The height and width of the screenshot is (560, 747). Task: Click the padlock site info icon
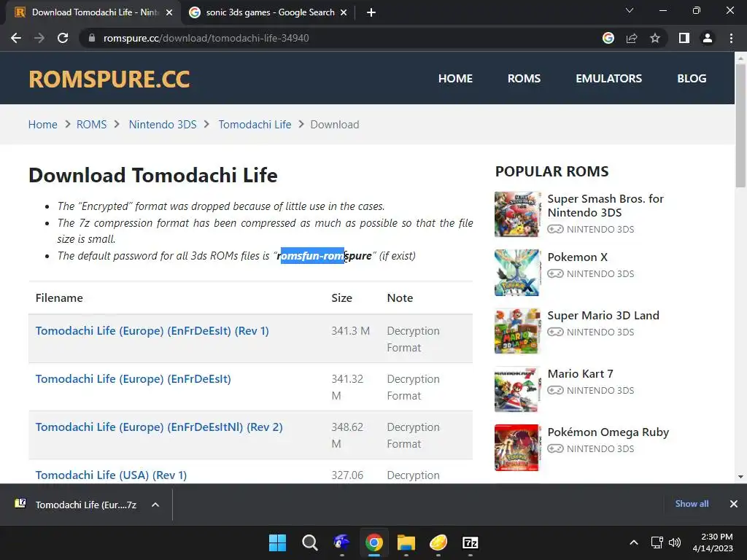[92, 38]
